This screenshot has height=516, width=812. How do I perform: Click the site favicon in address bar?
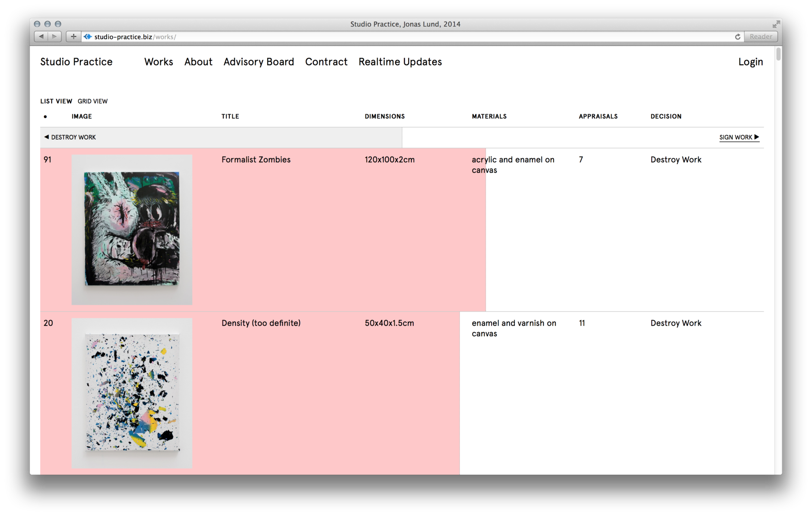pyautogui.click(x=88, y=37)
